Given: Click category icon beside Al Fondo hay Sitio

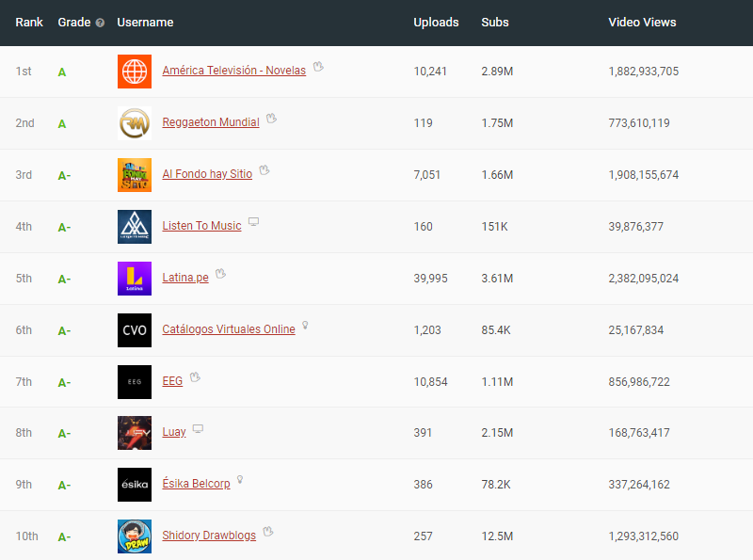Looking at the screenshot, I should pos(264,170).
